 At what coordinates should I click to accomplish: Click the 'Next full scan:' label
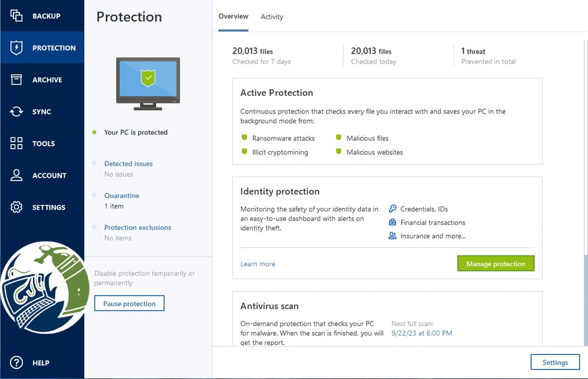[x=413, y=324]
